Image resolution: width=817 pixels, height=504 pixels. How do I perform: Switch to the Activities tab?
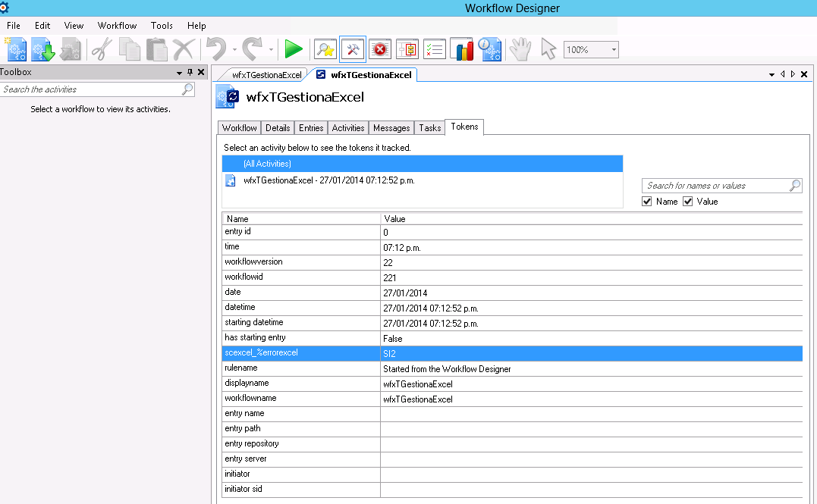pyautogui.click(x=348, y=128)
